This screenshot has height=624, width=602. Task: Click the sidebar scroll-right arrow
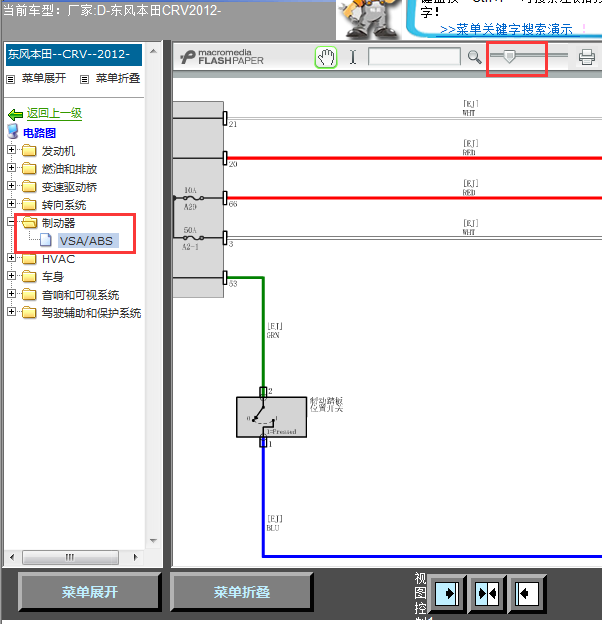(x=135, y=557)
